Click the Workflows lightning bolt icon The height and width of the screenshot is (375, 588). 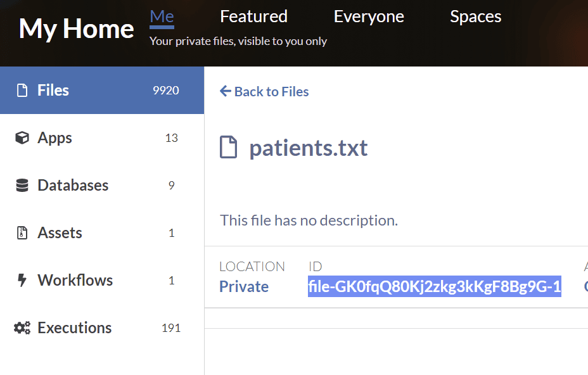22,281
